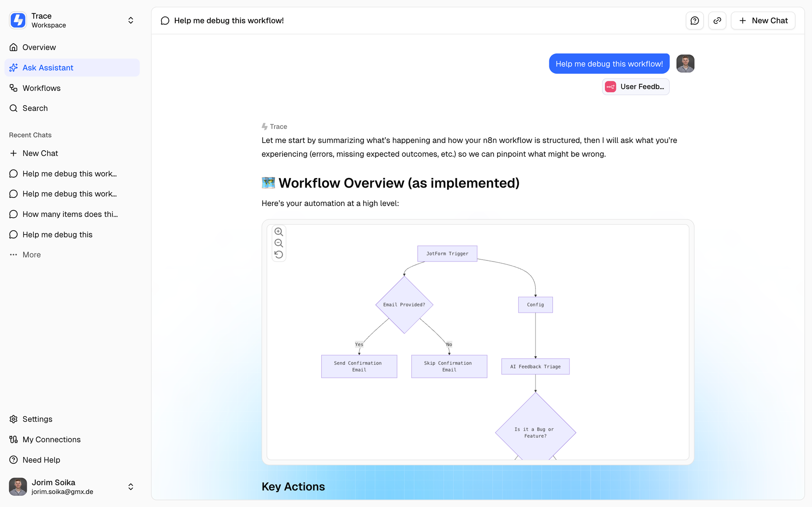Reset the diagram view with the reset icon

[279, 254]
